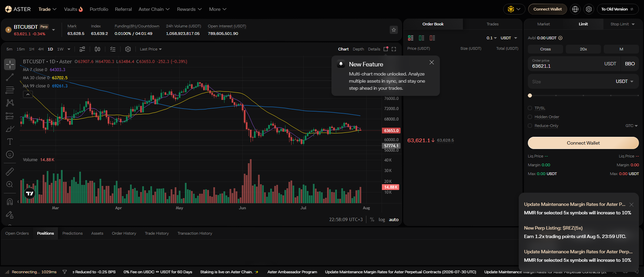644x277 pixels.
Task: Toggle lock all drawing tools
Action: point(10,215)
